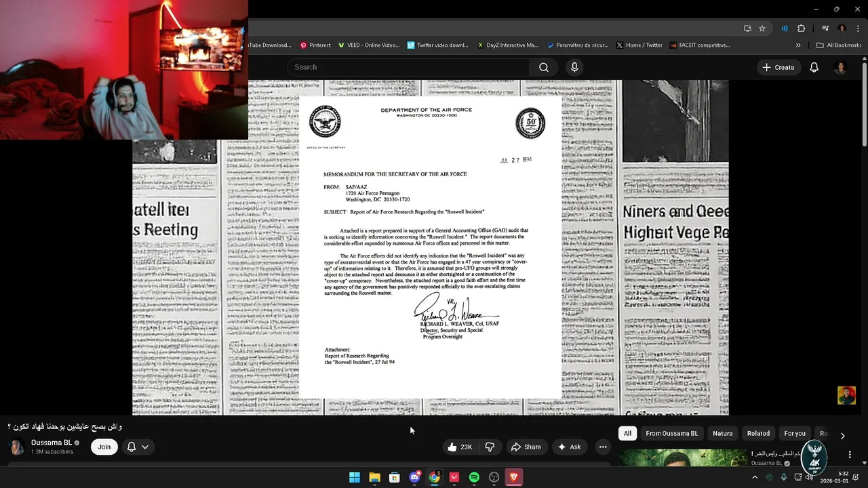Viewport: 868px width, 488px height.
Task: Click the Oussama BL channel avatar
Action: 17,447
